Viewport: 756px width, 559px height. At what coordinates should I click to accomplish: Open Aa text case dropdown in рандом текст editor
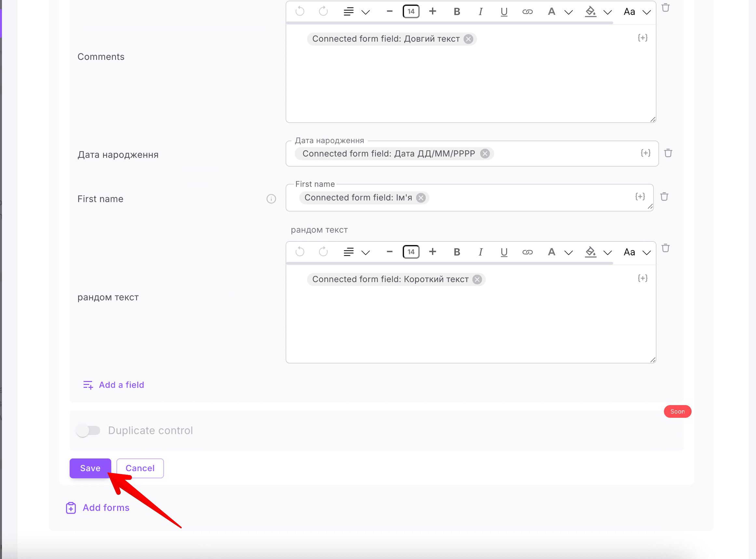[x=646, y=252]
